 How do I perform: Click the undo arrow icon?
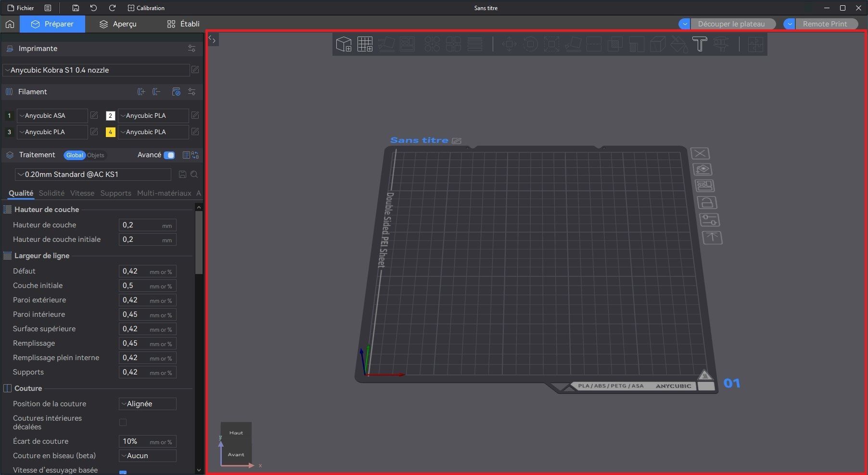pos(93,8)
